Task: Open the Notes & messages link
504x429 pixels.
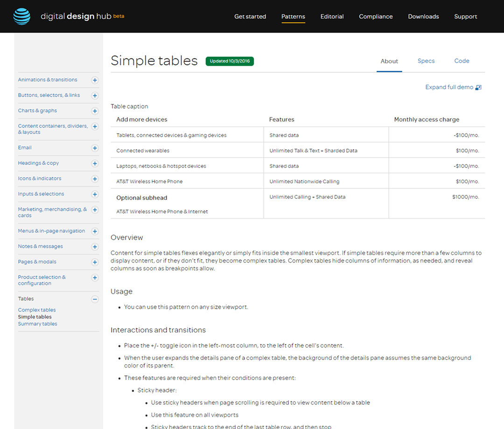Action: coord(40,246)
